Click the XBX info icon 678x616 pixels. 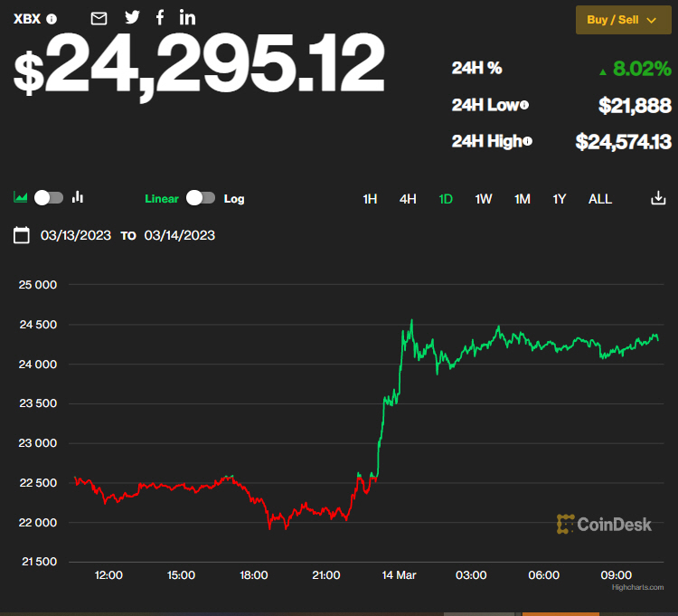click(52, 18)
